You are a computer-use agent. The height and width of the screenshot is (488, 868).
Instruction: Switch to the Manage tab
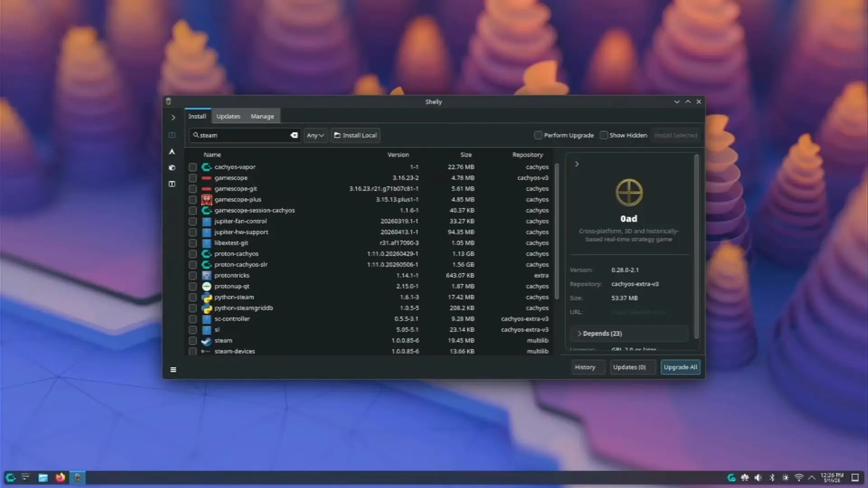click(262, 116)
